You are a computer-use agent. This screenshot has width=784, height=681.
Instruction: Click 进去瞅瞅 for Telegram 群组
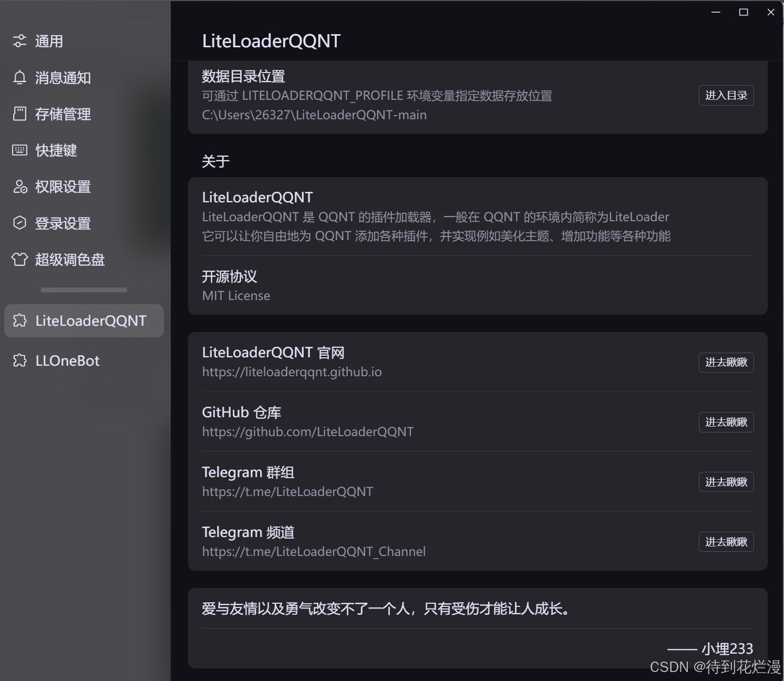pyautogui.click(x=726, y=482)
